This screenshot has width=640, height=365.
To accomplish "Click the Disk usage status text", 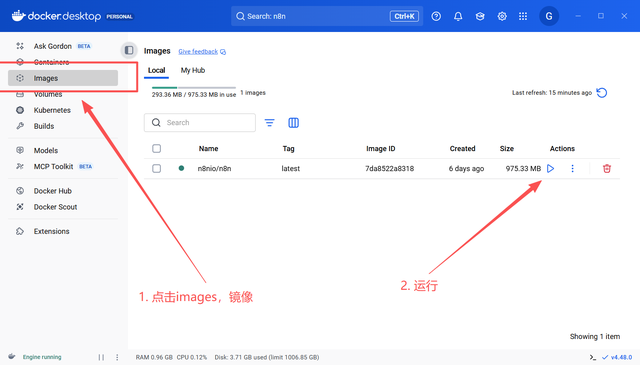I will coord(267,357).
